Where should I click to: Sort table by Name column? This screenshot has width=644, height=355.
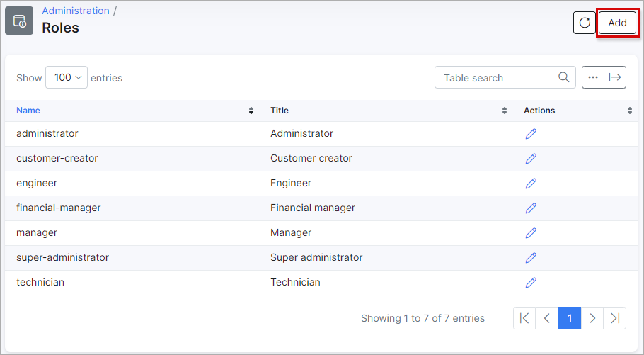pyautogui.click(x=28, y=111)
